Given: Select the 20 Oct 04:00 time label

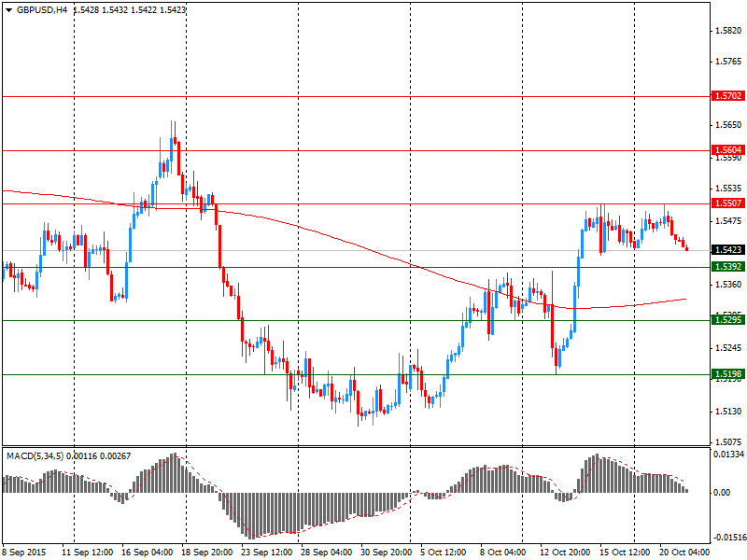Looking at the screenshot, I should coord(684,553).
